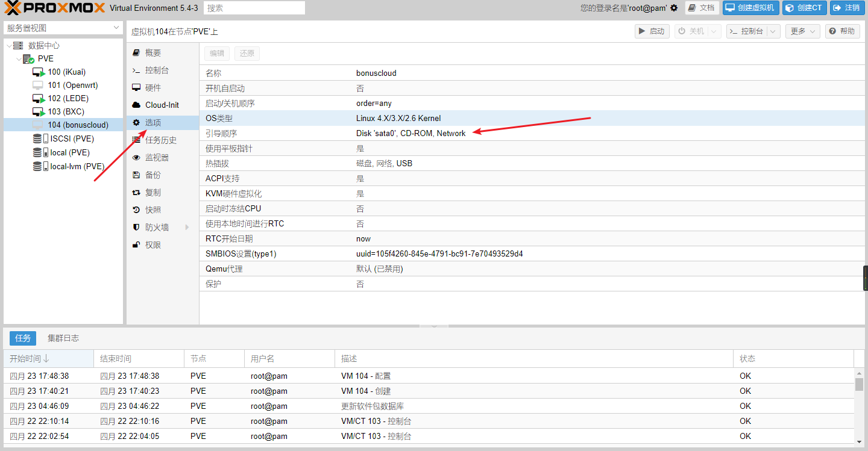The width and height of the screenshot is (868, 451).
Task: Select the OS类型 row
Action: point(532,119)
